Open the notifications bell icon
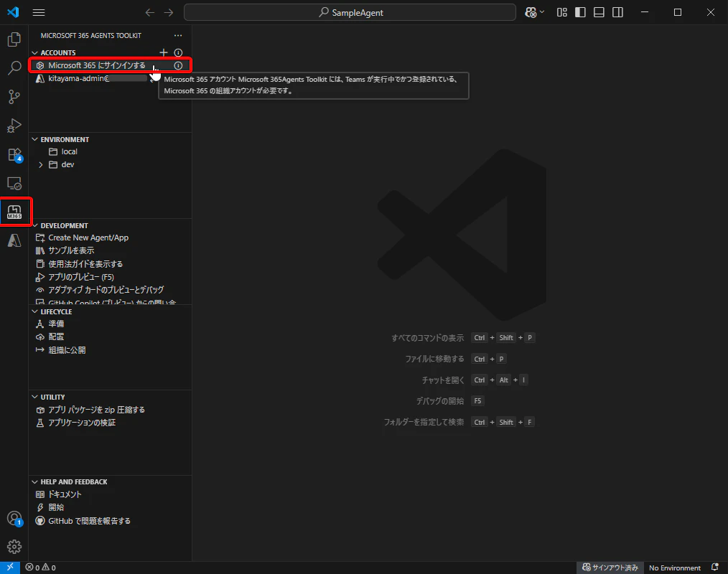Viewport: 728px width, 574px height. click(x=715, y=568)
